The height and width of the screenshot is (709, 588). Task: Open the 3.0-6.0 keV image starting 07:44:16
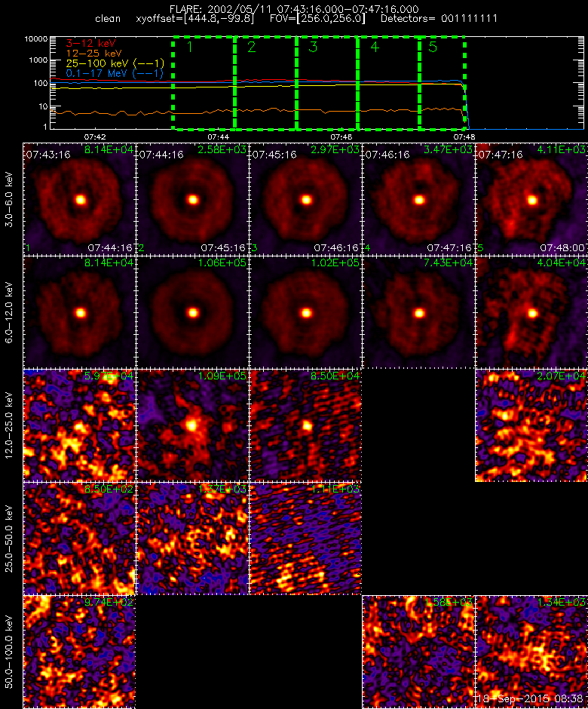click(x=192, y=199)
